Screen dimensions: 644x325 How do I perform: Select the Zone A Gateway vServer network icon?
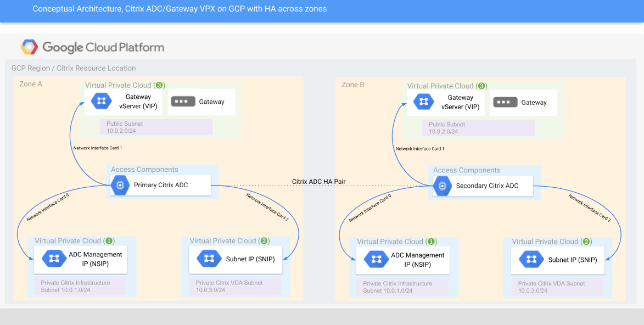coord(101,101)
